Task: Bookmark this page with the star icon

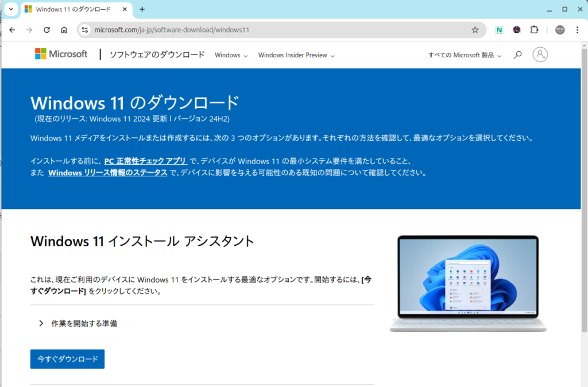Action: [475, 30]
